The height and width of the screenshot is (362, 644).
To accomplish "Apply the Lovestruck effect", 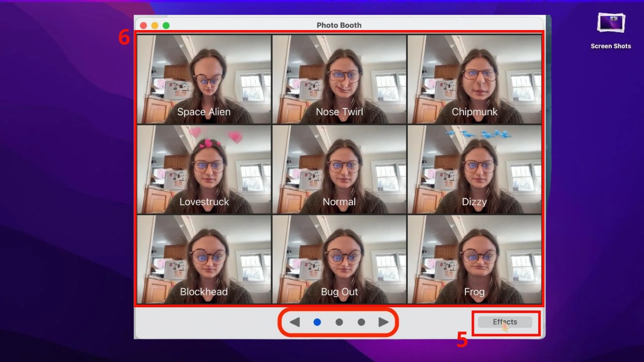I will click(x=204, y=169).
